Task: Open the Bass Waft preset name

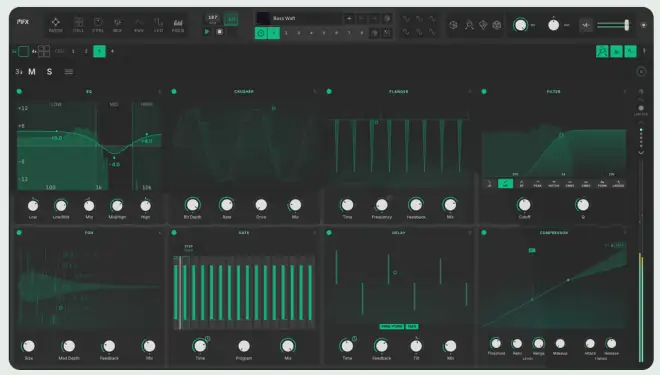Action: 284,19
